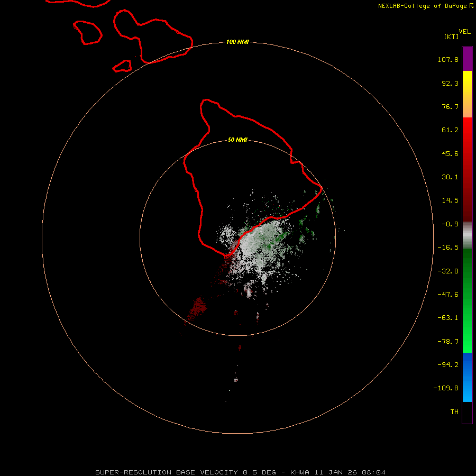
Task: Select the 30.1 legend value
Action: tap(450, 177)
